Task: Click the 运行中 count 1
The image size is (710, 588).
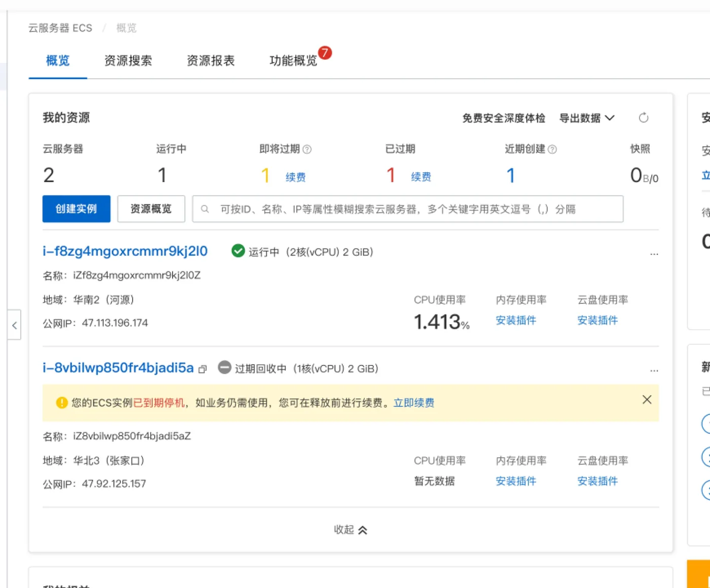Action: tap(162, 176)
